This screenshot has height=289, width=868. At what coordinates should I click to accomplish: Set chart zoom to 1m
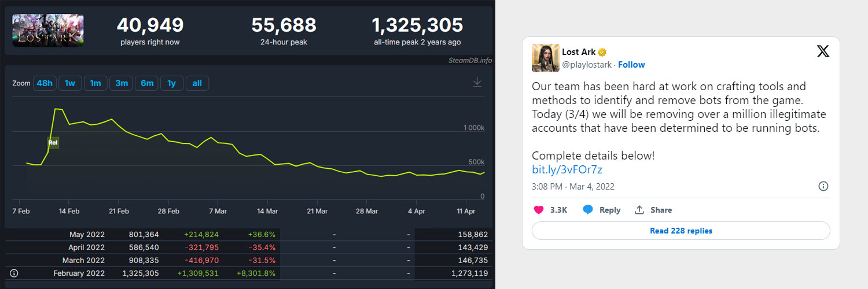[95, 83]
